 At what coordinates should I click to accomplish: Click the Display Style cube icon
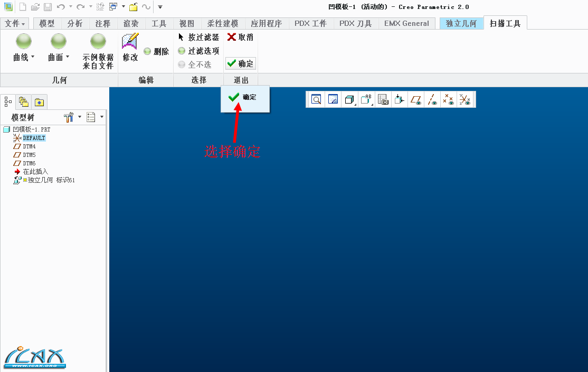pos(349,99)
